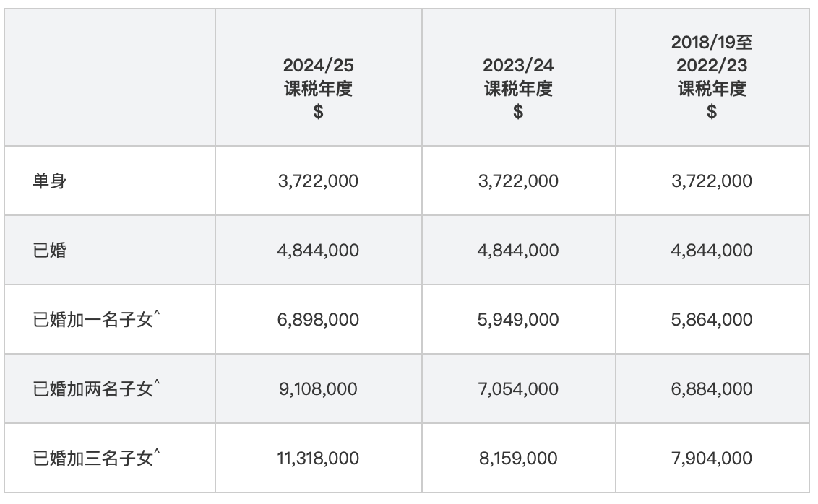Click the 2024/25 课税年度 column header
Image resolution: width=818 pixels, height=504 pixels.
(x=318, y=88)
